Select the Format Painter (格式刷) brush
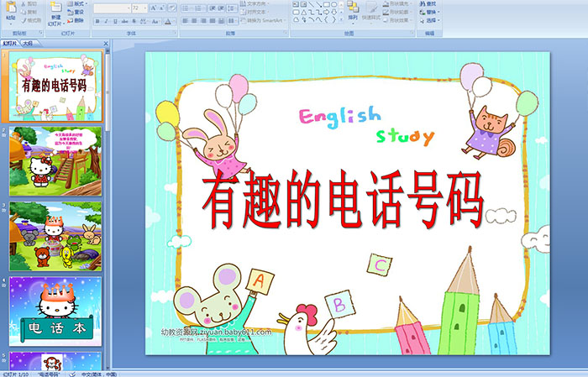588x377 pixels. coord(31,20)
